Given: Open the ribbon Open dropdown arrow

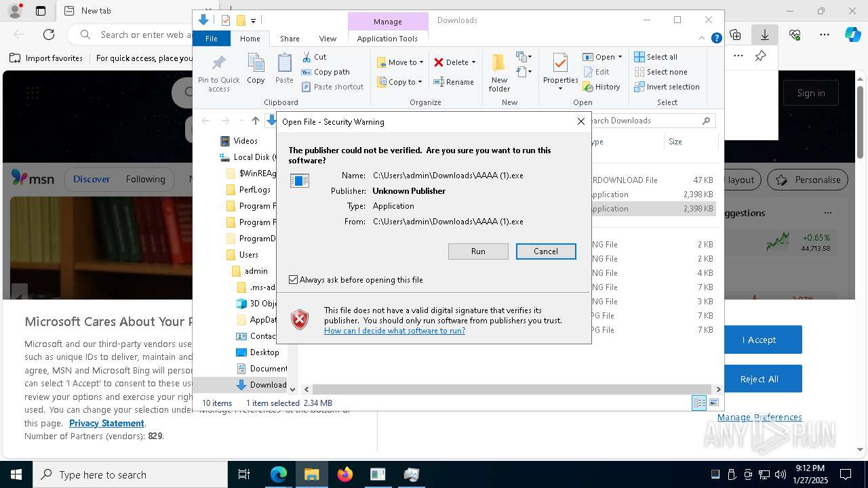Looking at the screenshot, I should pyautogui.click(x=620, y=57).
